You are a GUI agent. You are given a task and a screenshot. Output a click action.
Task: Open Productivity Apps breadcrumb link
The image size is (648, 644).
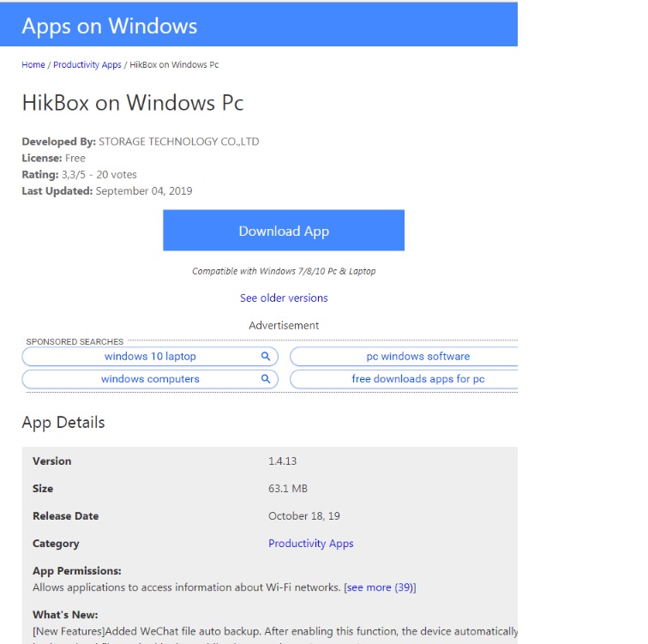pyautogui.click(x=87, y=65)
